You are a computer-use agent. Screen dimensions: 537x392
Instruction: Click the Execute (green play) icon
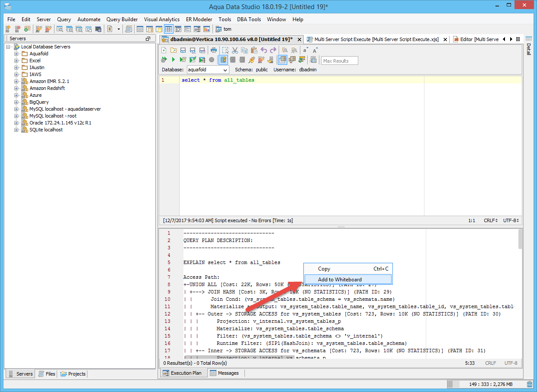pyautogui.click(x=173, y=60)
